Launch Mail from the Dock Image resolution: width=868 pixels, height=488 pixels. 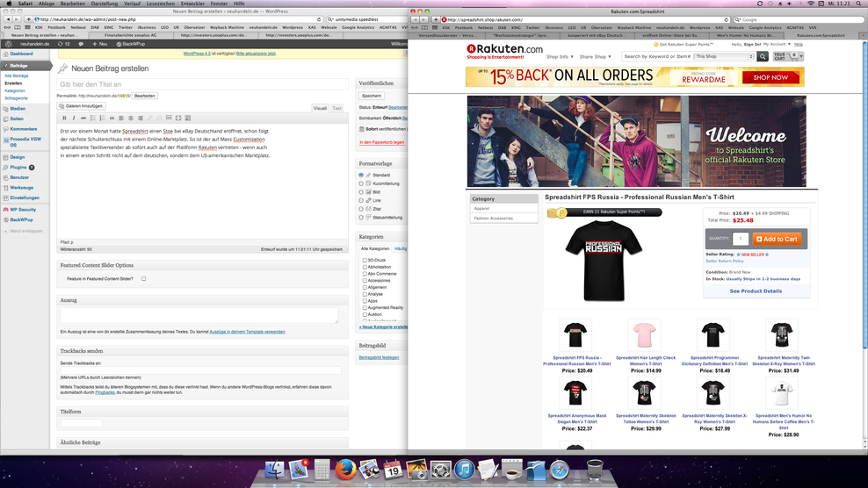click(x=298, y=470)
